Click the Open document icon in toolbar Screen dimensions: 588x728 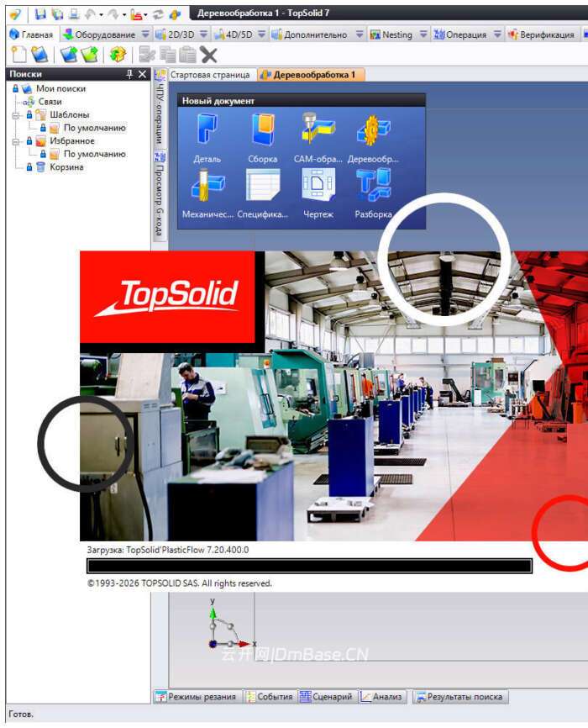[39, 55]
